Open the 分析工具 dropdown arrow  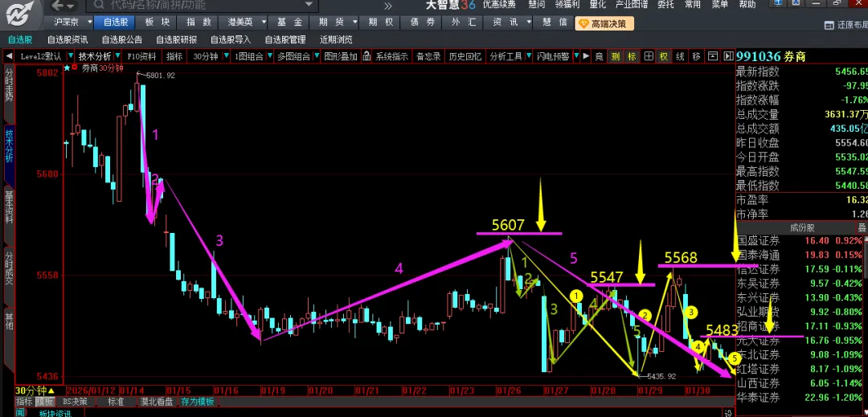[528, 56]
